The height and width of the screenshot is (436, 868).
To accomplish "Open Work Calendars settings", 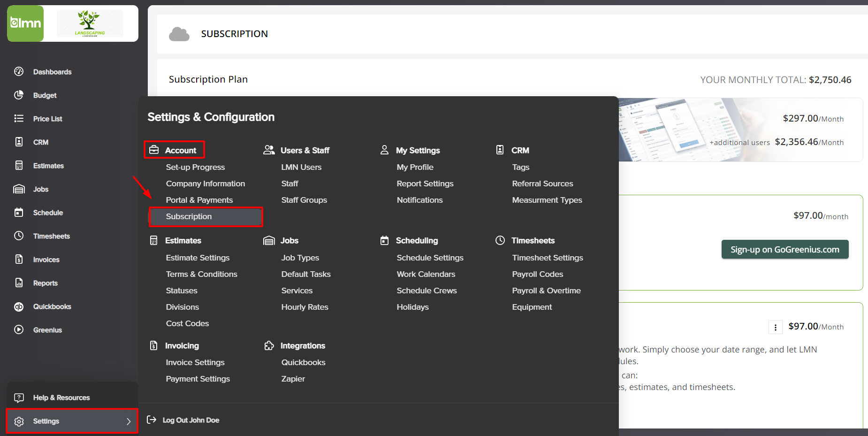I will coord(426,274).
